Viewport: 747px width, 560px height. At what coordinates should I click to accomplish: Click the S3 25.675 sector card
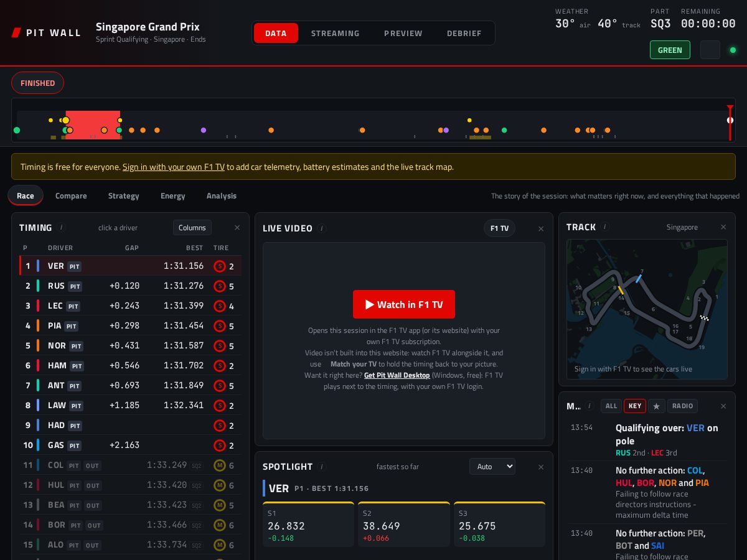tap(499, 524)
